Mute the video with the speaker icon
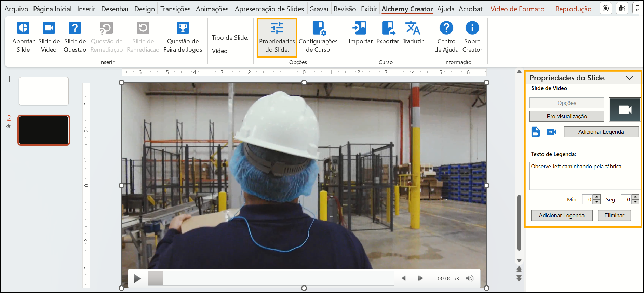The image size is (644, 293). 470,278
